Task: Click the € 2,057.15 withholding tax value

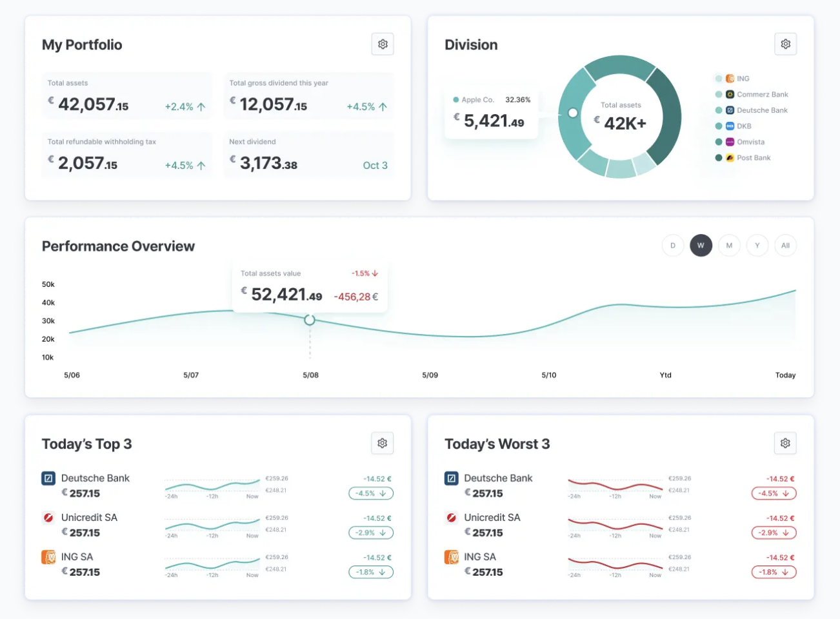Action: pos(83,162)
